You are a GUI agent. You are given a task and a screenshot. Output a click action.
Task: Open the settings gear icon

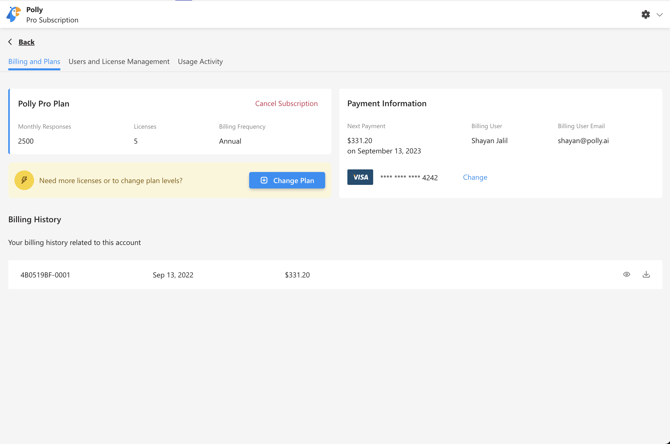coord(645,15)
